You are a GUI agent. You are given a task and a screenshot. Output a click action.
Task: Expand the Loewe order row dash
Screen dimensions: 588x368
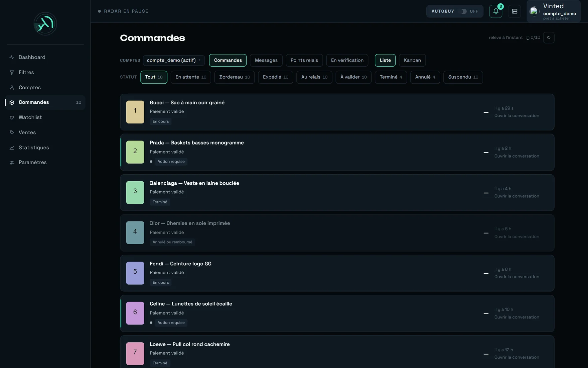tap(486, 354)
